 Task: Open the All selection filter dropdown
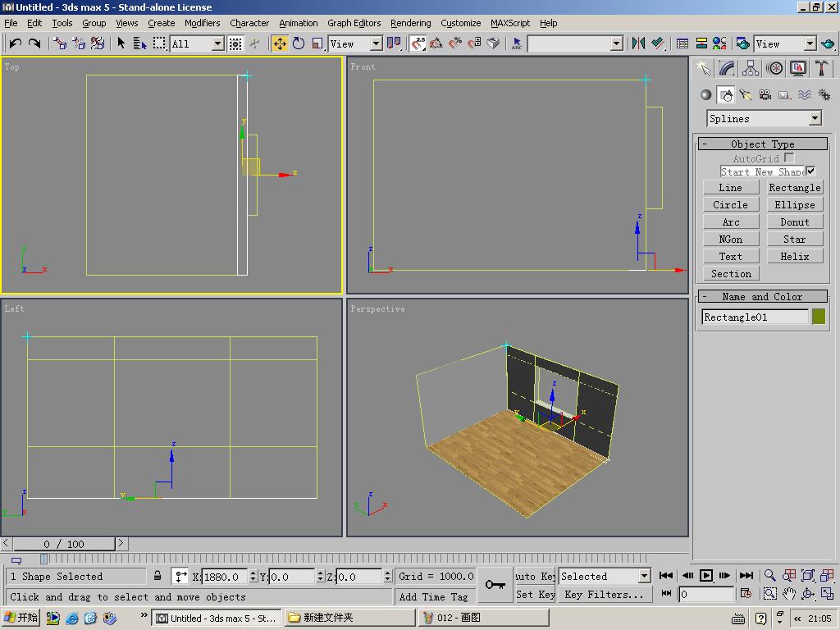[217, 43]
